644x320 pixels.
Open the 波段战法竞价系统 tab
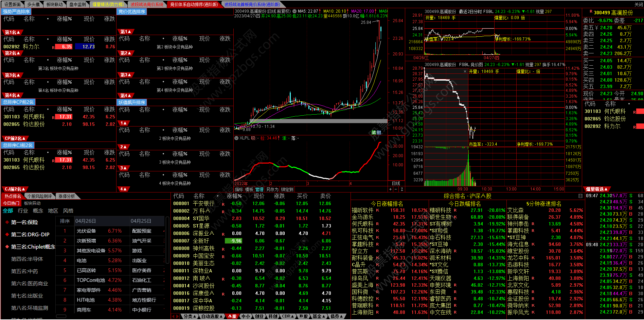(147, 4)
